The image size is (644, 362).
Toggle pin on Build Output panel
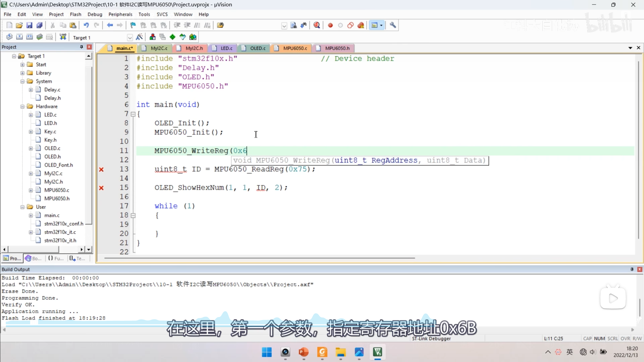click(x=632, y=269)
